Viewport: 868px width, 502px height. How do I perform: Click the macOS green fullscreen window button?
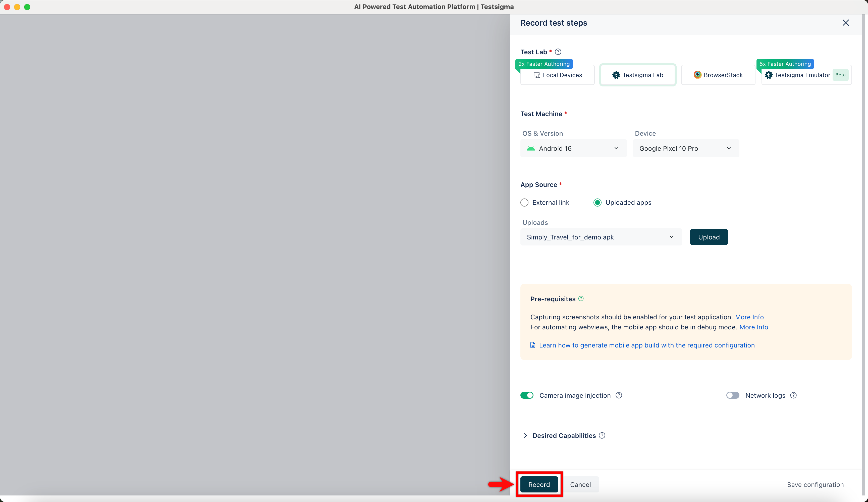[27, 7]
